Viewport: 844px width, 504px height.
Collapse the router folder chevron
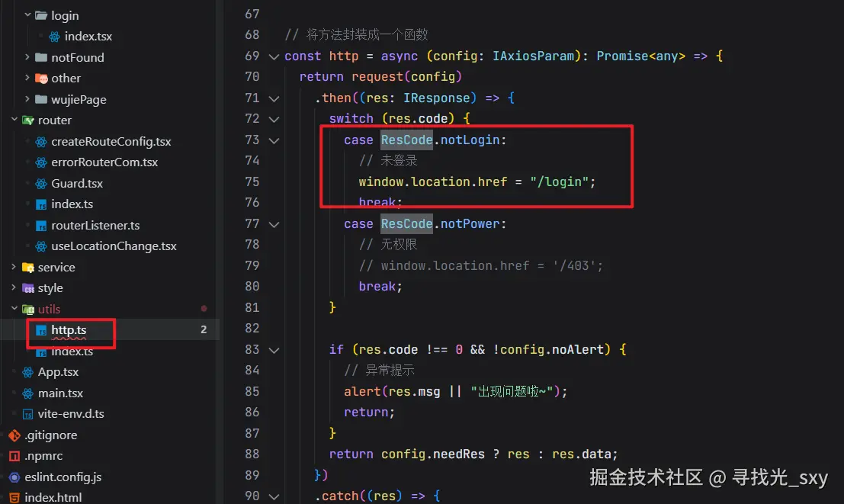tap(14, 120)
